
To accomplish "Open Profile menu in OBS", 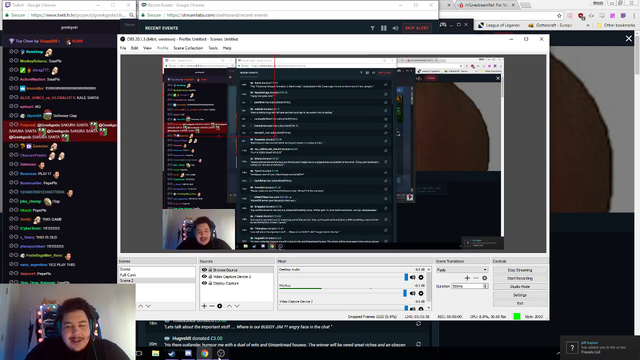I will (162, 48).
